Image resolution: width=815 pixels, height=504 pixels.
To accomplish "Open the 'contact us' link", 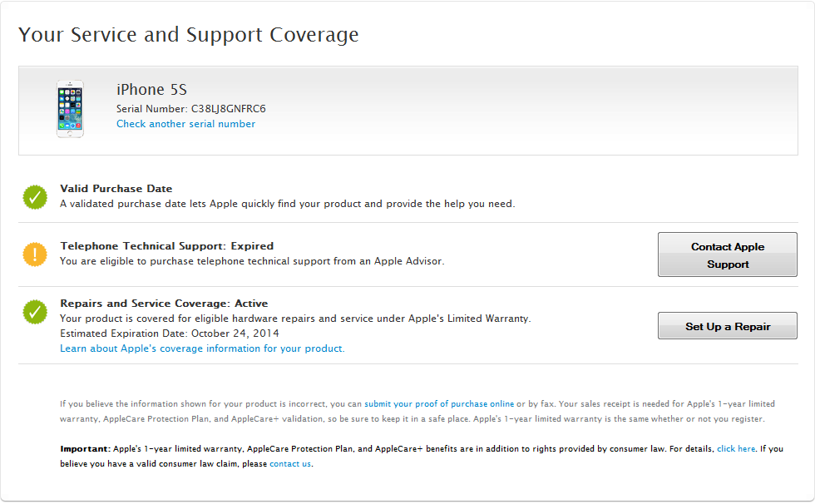I will [290, 463].
